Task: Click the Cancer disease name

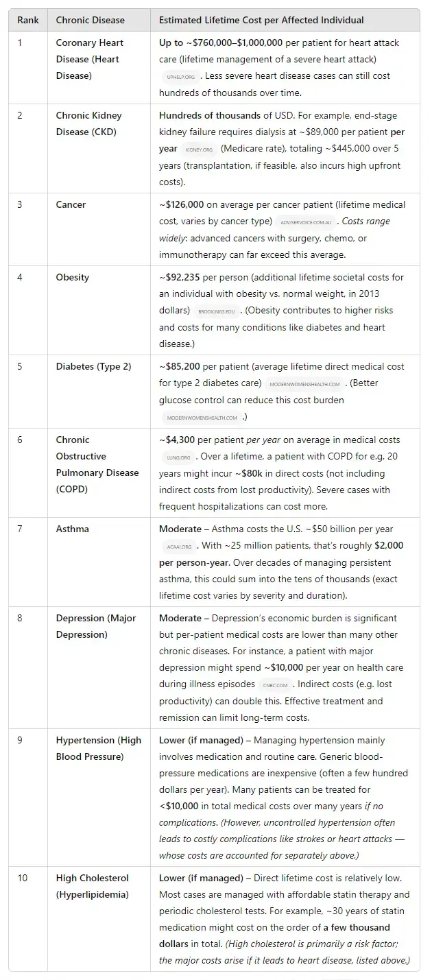Action: click(71, 204)
